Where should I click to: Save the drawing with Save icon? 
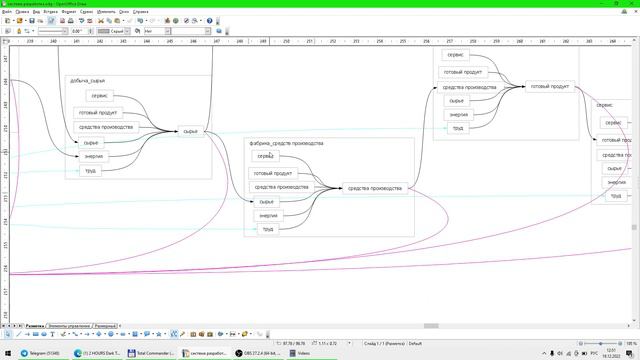(31, 21)
